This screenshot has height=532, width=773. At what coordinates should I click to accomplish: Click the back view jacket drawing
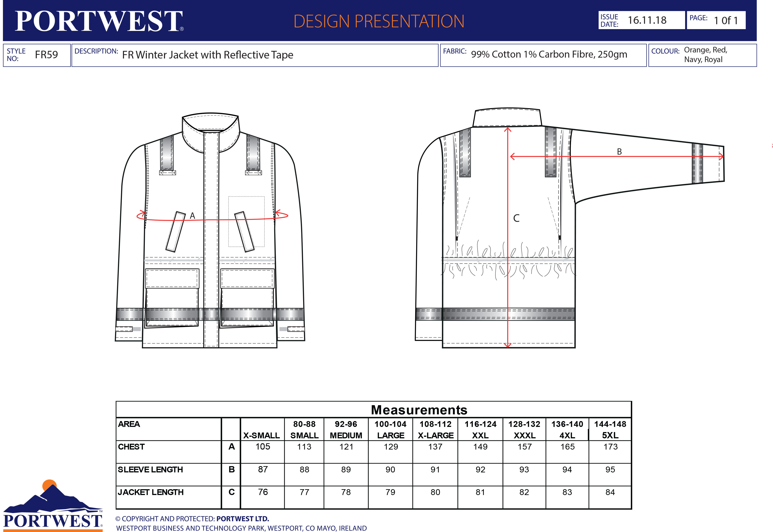tap(570, 228)
